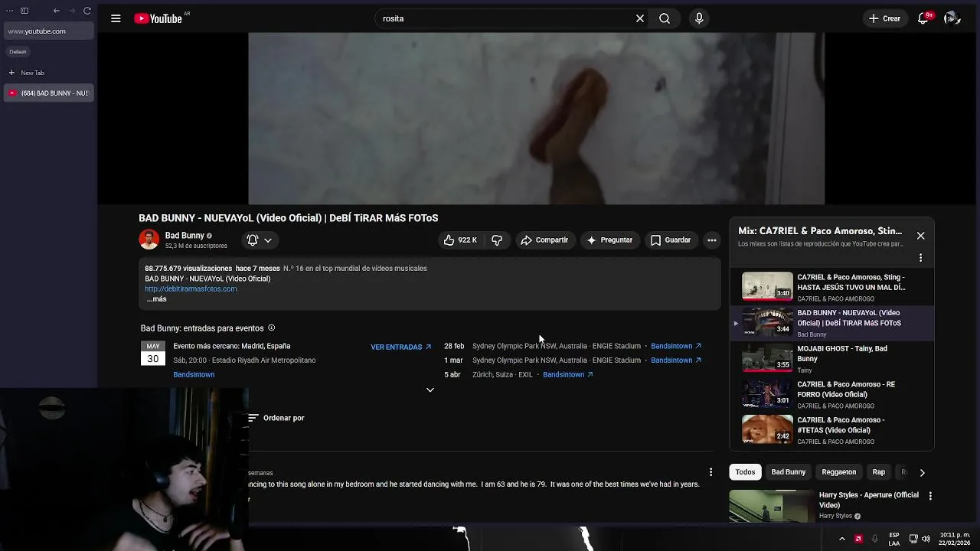This screenshot has height=551, width=980.
Task: Open more actions menu beside Guardar
Action: click(x=712, y=240)
